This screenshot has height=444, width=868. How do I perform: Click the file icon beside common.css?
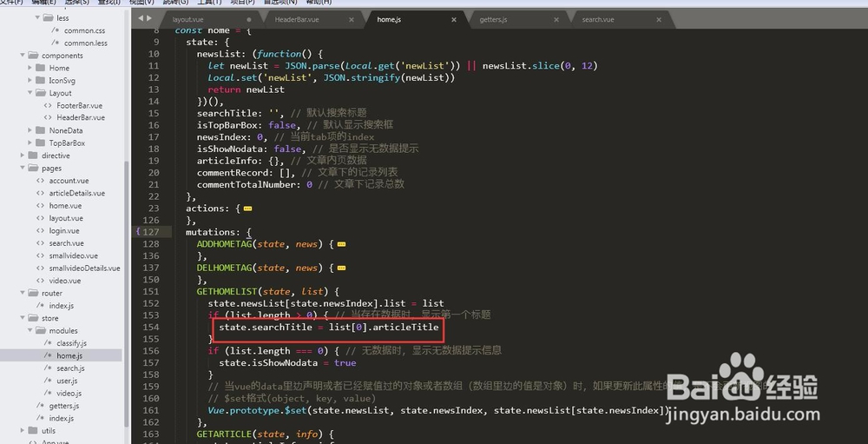pyautogui.click(x=56, y=30)
